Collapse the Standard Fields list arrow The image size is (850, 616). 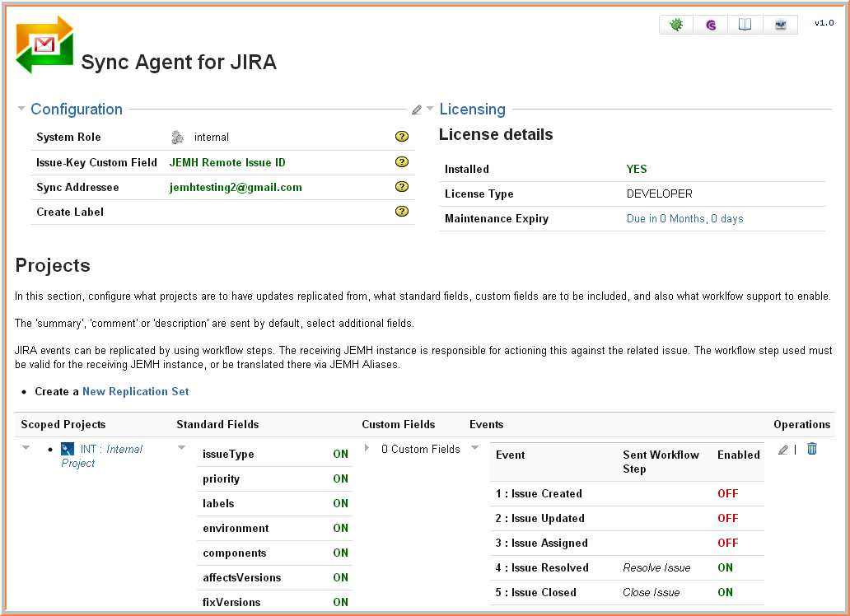[181, 448]
